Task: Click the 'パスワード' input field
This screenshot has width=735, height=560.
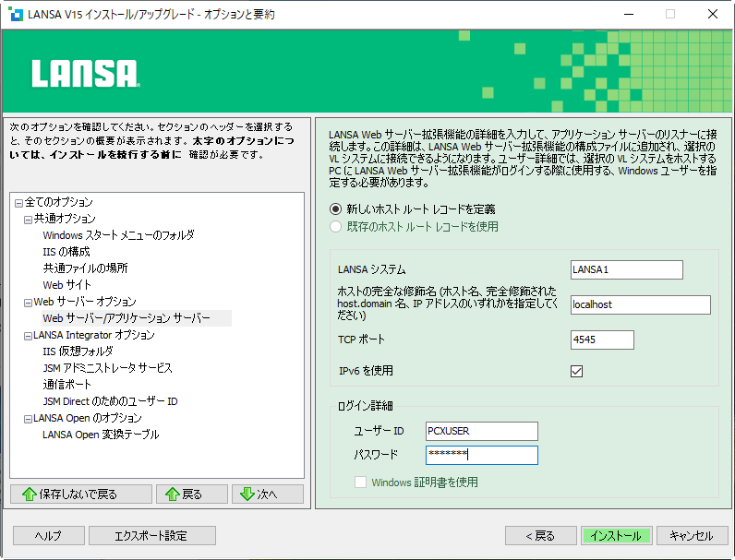Action: coord(482,455)
